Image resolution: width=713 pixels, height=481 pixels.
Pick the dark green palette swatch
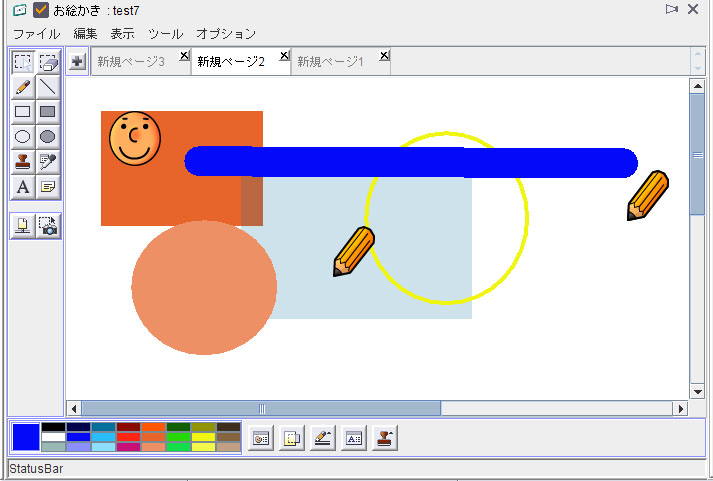(x=178, y=427)
